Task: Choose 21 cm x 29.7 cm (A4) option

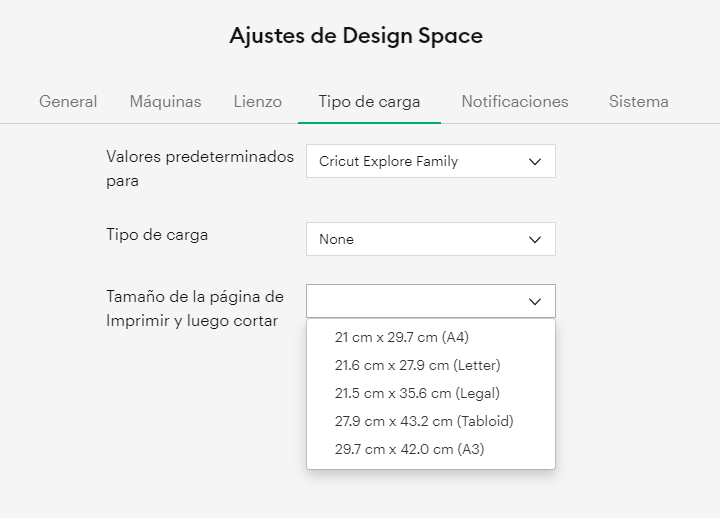Action: click(x=401, y=337)
